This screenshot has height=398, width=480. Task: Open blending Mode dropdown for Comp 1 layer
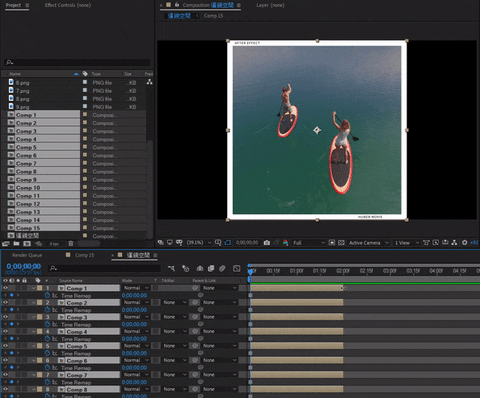pyautogui.click(x=136, y=288)
